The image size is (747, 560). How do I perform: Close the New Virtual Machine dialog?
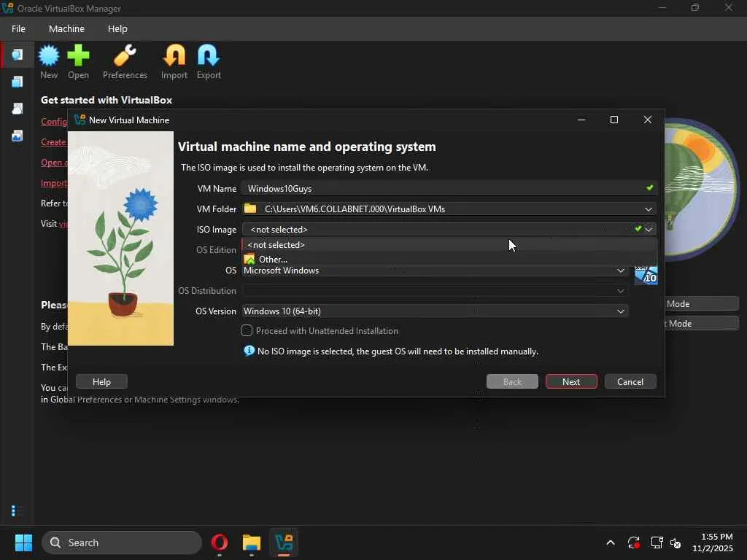point(648,120)
